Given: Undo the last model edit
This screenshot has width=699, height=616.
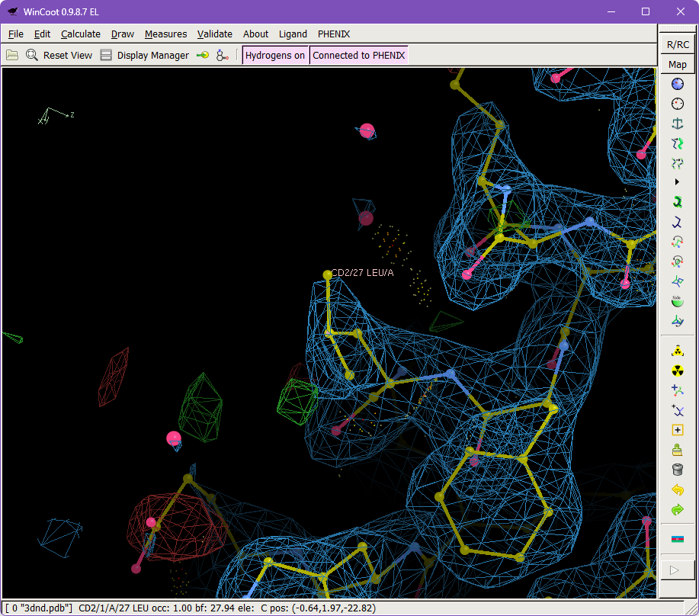Looking at the screenshot, I should click(x=677, y=489).
